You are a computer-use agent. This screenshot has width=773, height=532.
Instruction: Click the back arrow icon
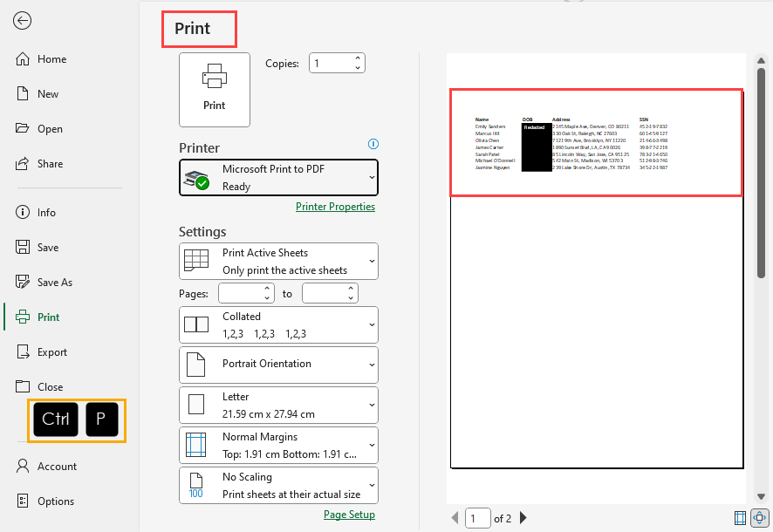point(23,21)
